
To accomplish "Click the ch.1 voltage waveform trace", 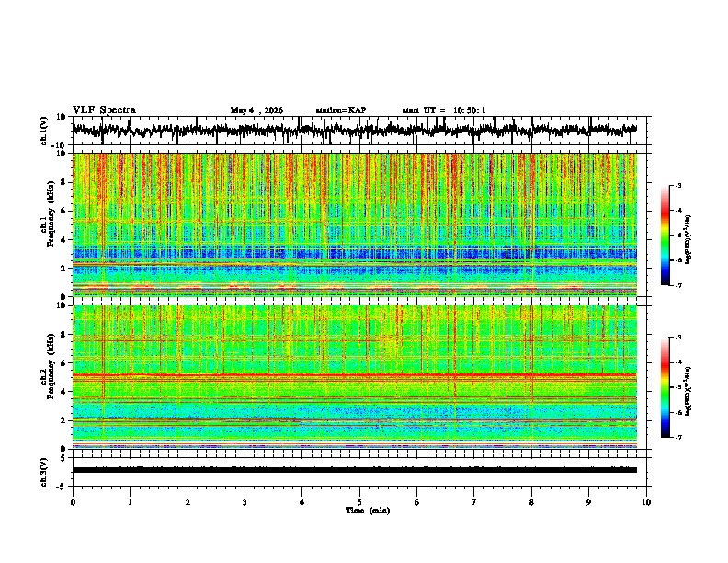I will click(355, 131).
